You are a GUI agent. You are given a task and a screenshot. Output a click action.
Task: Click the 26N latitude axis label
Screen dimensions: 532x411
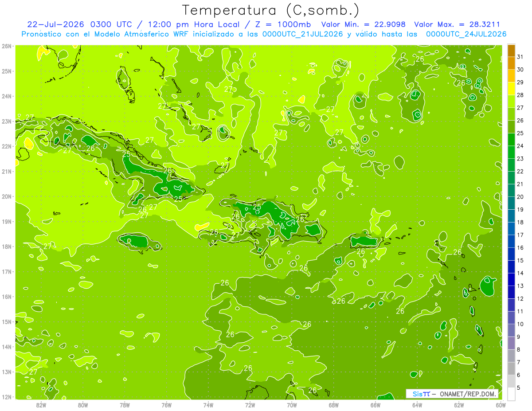coord(7,46)
